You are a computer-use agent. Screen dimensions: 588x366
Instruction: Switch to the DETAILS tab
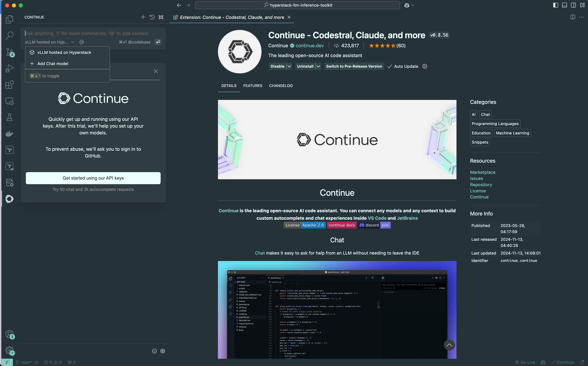(229, 86)
